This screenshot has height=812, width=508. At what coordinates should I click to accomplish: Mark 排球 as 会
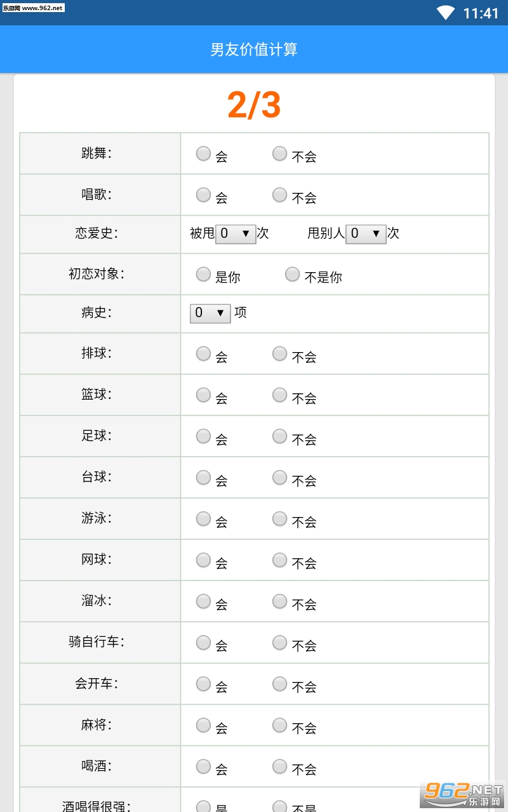point(203,353)
